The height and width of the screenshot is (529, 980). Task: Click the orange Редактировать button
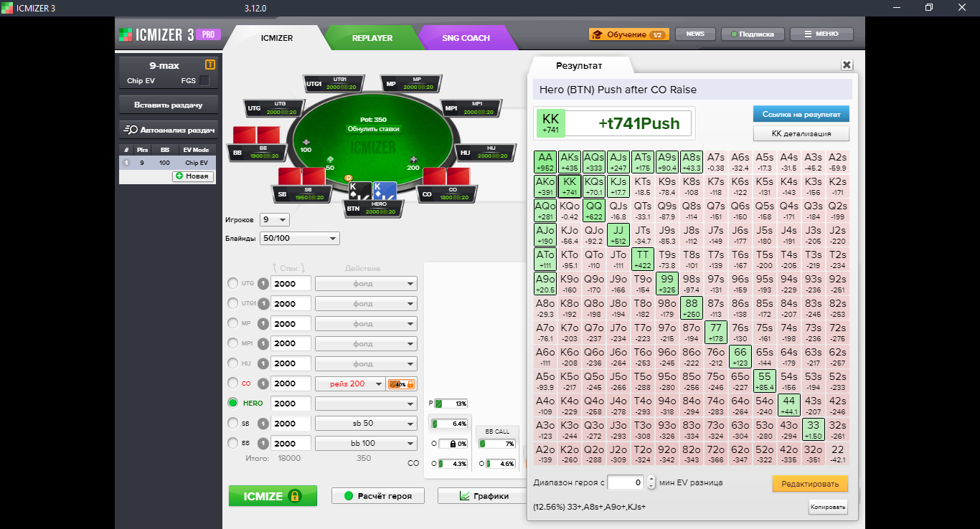point(810,484)
